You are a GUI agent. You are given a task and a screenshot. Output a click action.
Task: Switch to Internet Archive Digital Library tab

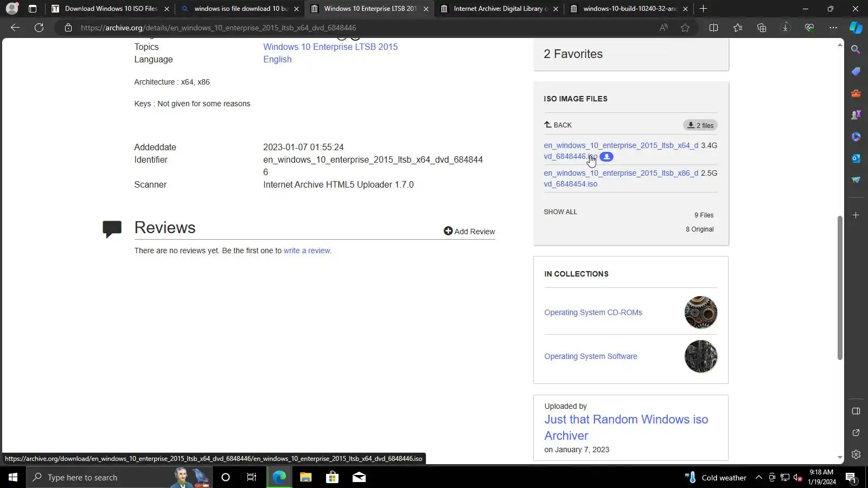pos(500,9)
